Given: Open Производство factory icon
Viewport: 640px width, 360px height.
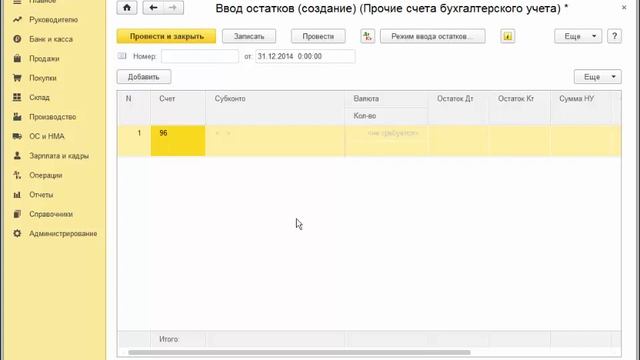Looking at the screenshot, I should [17, 117].
